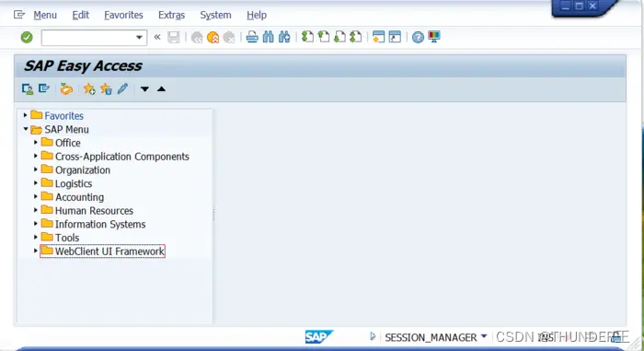Click the blue Help question mark icon
The width and height of the screenshot is (644, 351).
pos(418,38)
